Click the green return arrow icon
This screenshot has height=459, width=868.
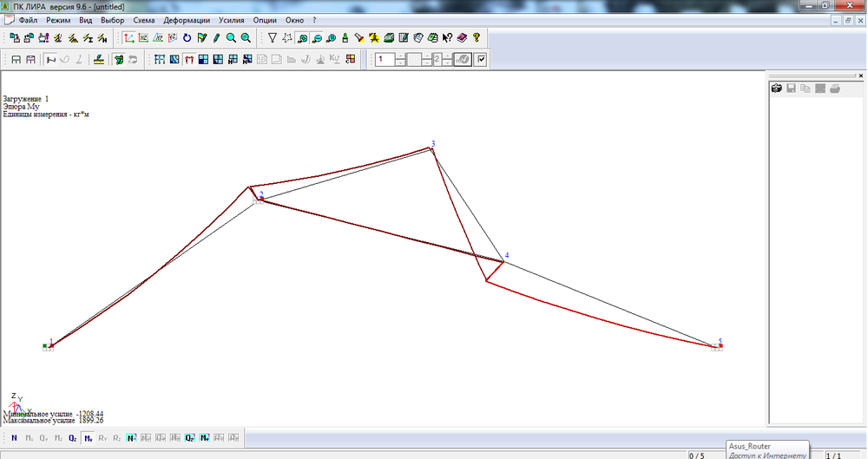point(118,59)
